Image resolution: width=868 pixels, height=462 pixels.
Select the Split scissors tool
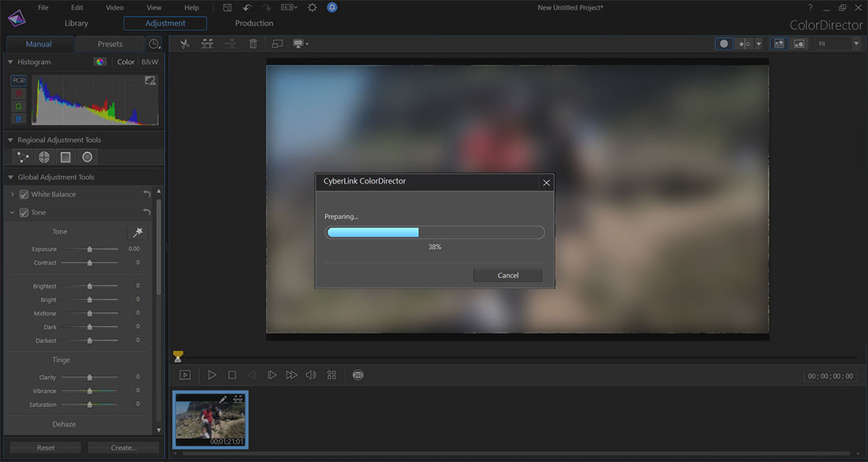pyautogui.click(x=185, y=43)
